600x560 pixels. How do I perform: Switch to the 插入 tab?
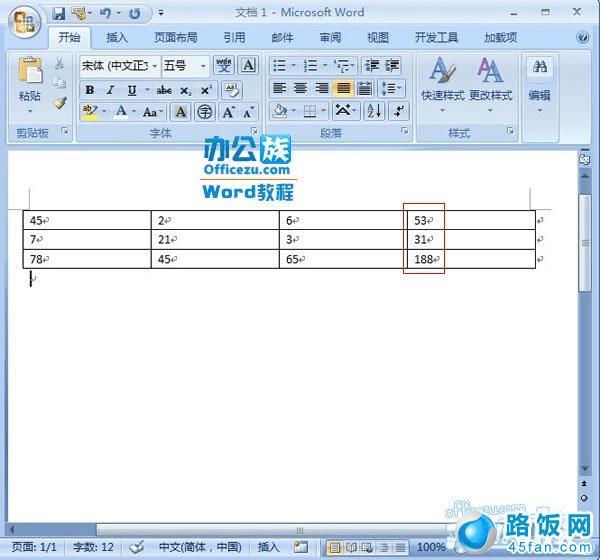pos(117,38)
